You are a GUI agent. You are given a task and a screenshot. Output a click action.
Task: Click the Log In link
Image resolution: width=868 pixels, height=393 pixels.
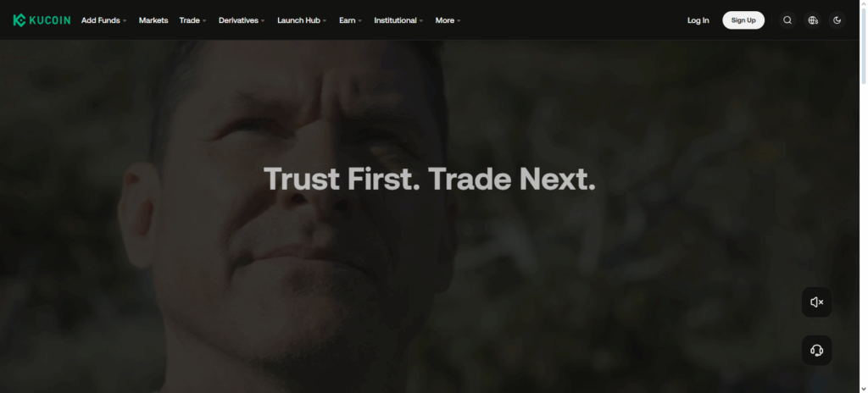(x=698, y=20)
